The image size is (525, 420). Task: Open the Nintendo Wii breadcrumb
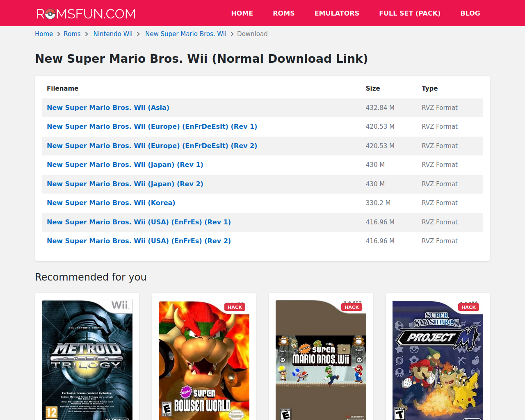[x=113, y=34]
